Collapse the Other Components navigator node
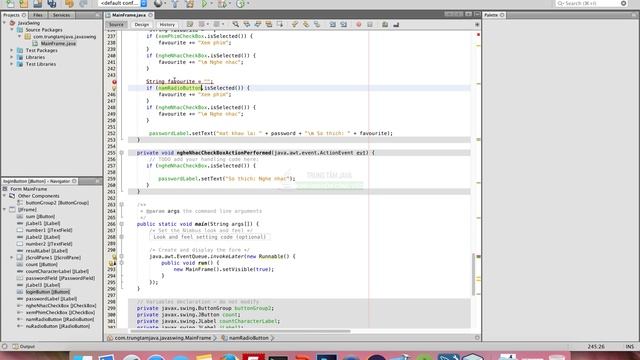640x360 pixels. pyautogui.click(x=5, y=196)
